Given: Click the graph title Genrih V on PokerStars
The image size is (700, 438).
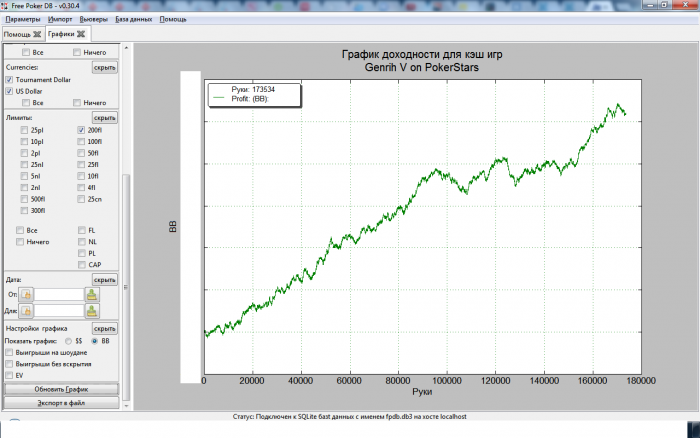Looking at the screenshot, I should (x=421, y=67).
